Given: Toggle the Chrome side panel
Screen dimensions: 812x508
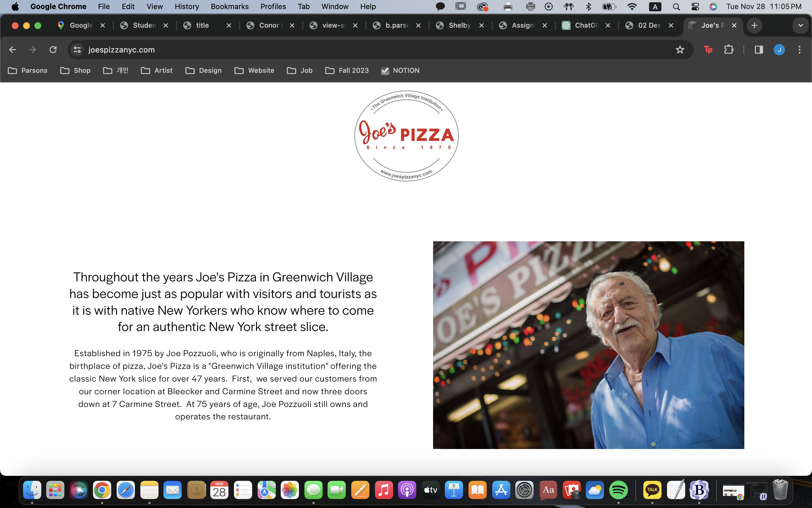Looking at the screenshot, I should 759,50.
